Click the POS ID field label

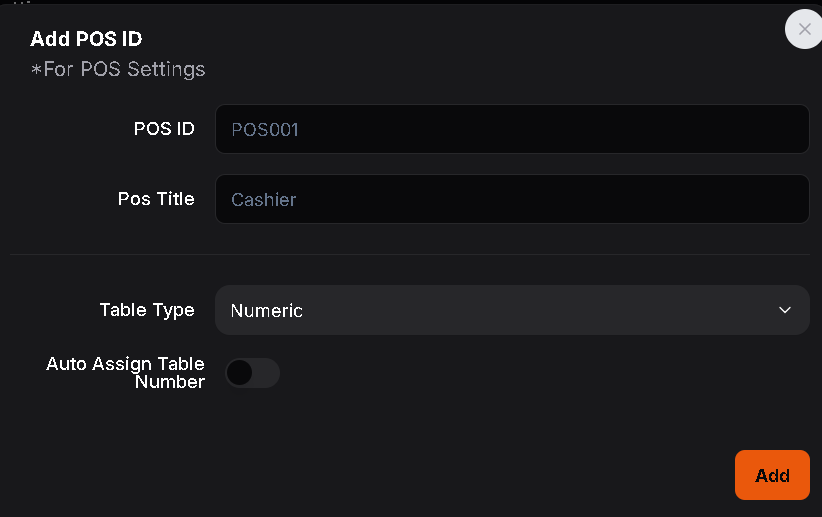[x=164, y=129]
